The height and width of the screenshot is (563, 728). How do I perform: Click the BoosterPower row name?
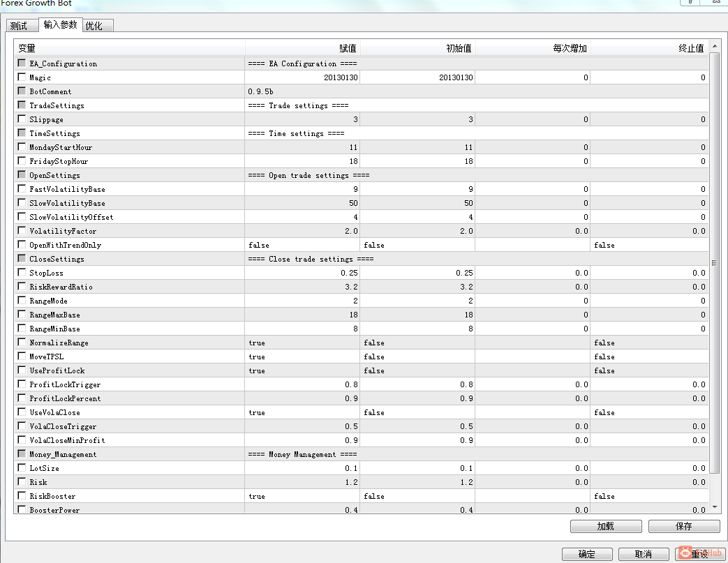54,509
